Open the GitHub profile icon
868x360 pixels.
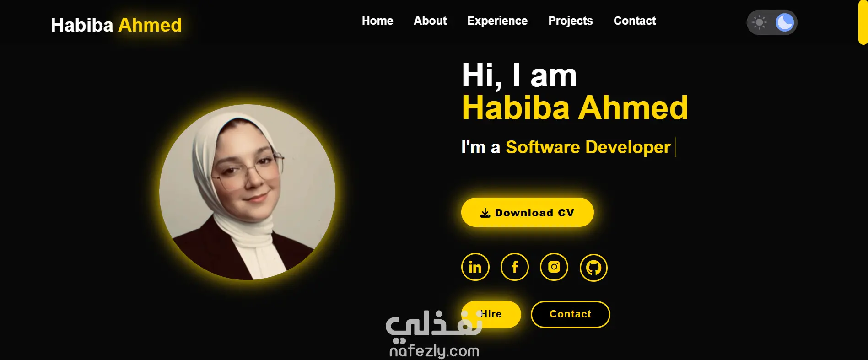[593, 268]
